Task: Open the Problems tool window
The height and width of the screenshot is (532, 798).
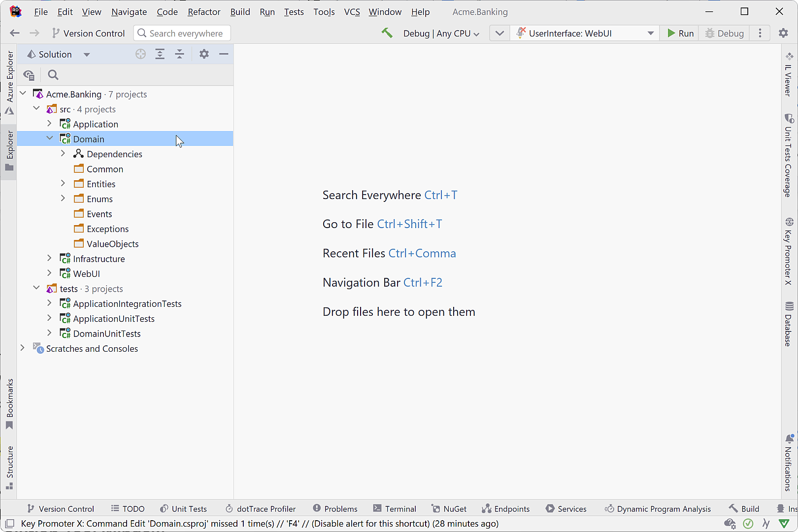Action: (x=335, y=509)
